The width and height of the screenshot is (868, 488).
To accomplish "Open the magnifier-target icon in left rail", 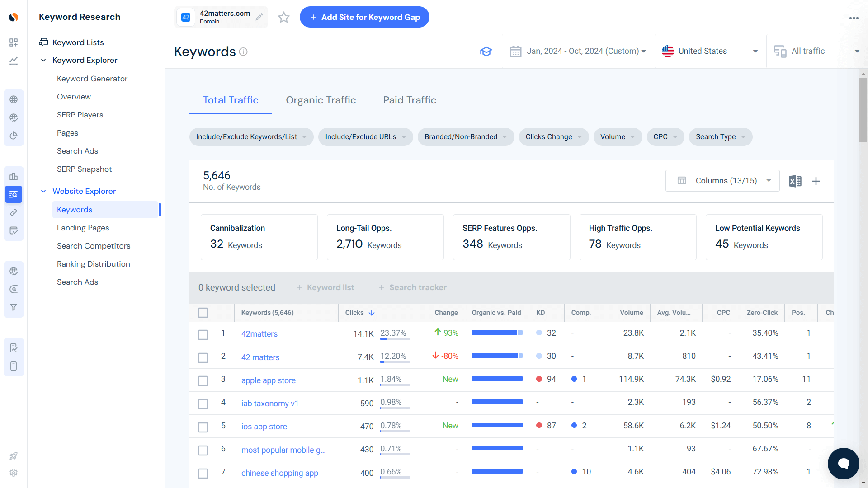I will (14, 289).
